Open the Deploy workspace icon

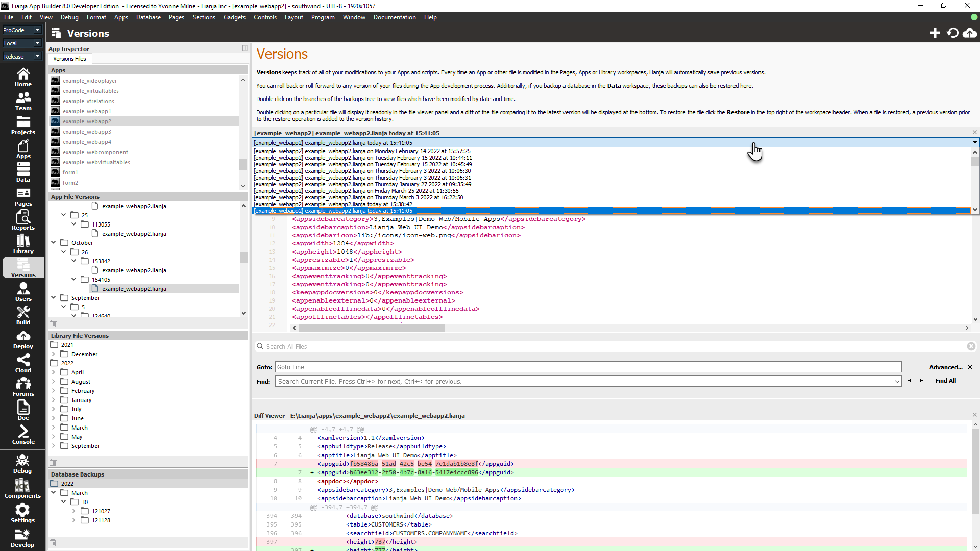(23, 339)
